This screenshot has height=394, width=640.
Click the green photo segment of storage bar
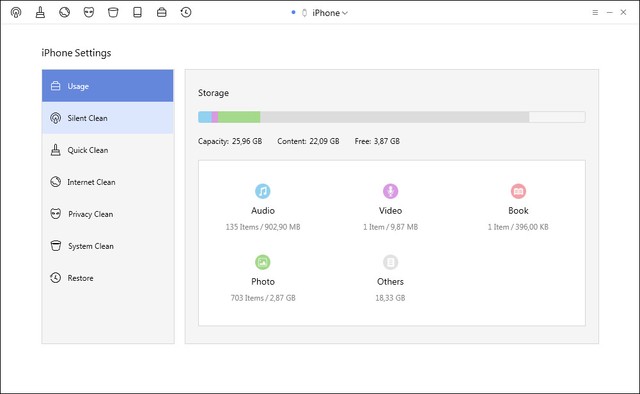[x=239, y=117]
